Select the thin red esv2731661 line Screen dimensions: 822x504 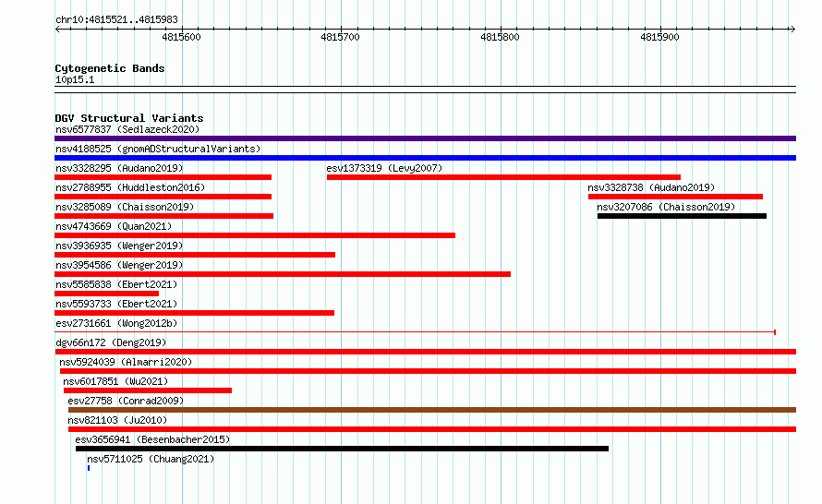pyautogui.click(x=416, y=332)
